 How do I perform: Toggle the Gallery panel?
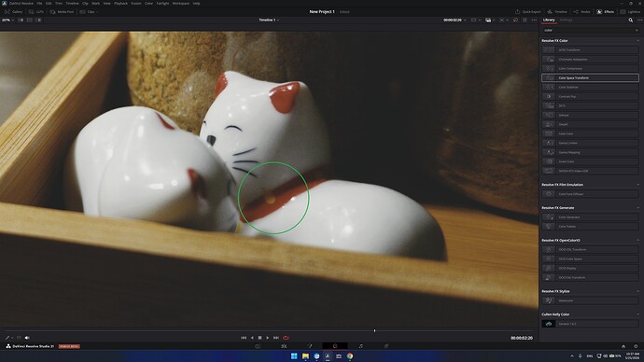click(14, 12)
